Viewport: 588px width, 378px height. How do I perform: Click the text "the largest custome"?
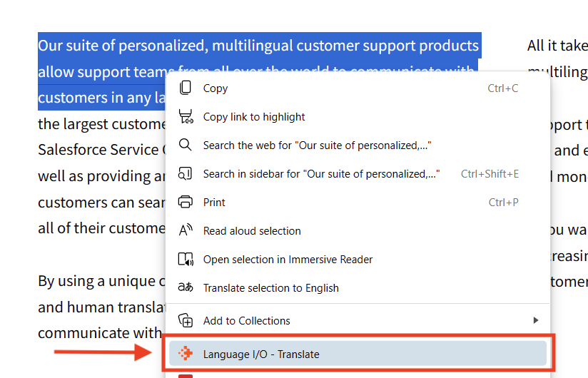pos(101,124)
